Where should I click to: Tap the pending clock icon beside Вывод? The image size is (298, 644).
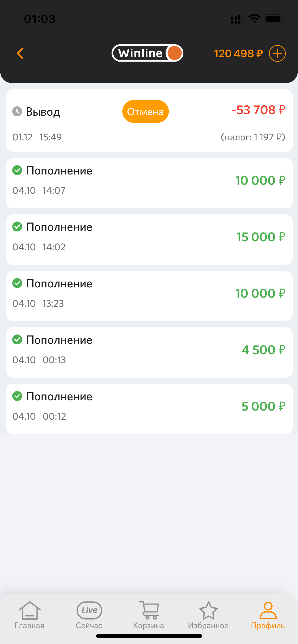coord(17,111)
